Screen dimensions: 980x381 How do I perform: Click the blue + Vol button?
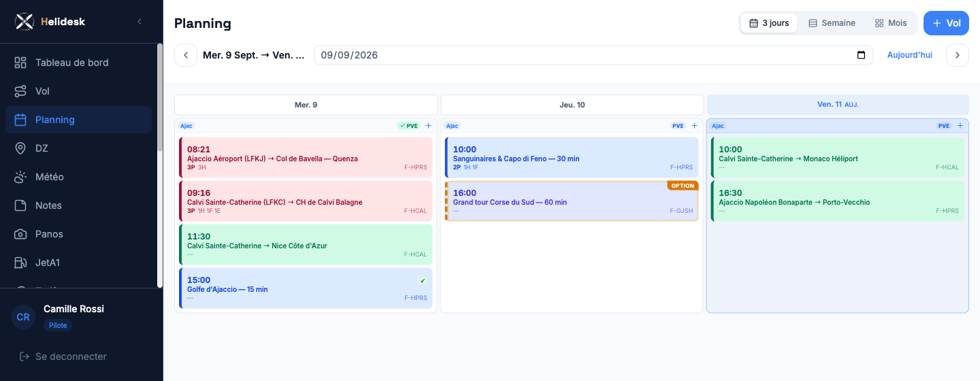click(x=946, y=23)
